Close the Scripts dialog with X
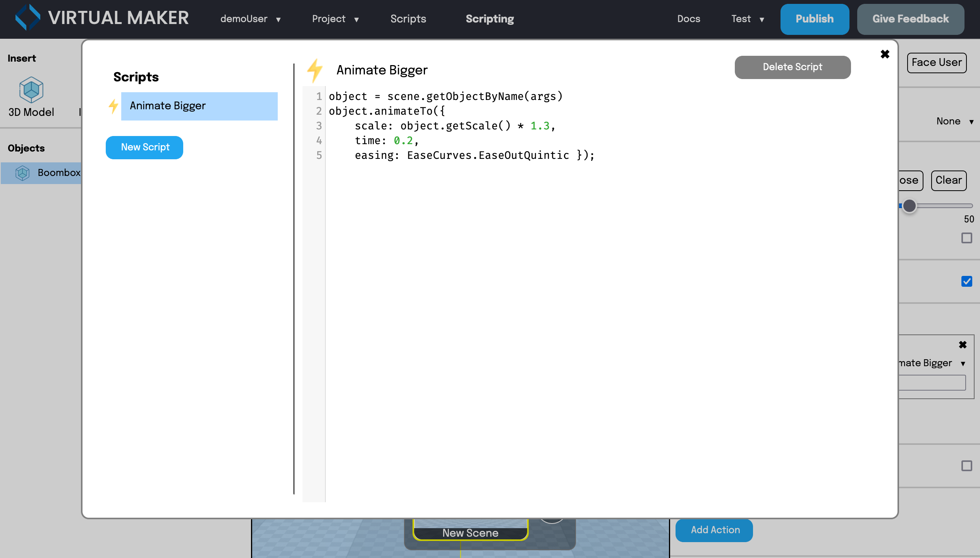This screenshot has height=558, width=980. (885, 54)
